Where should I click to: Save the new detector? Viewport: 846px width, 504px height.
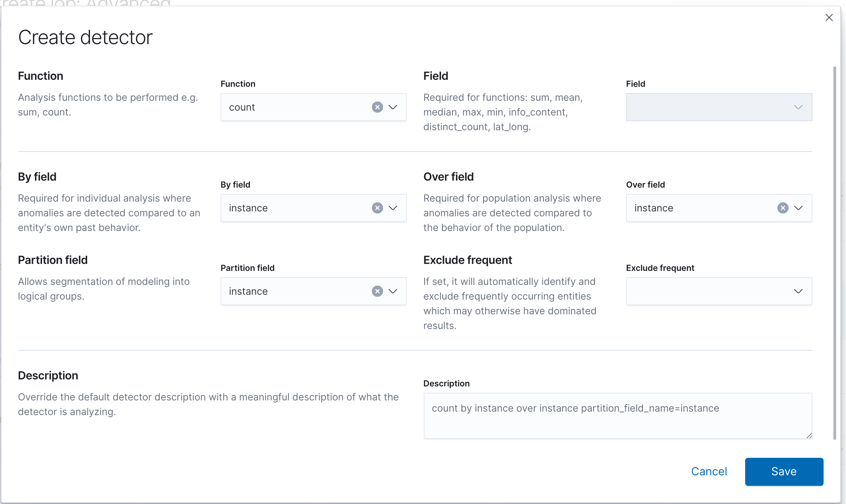pos(784,471)
